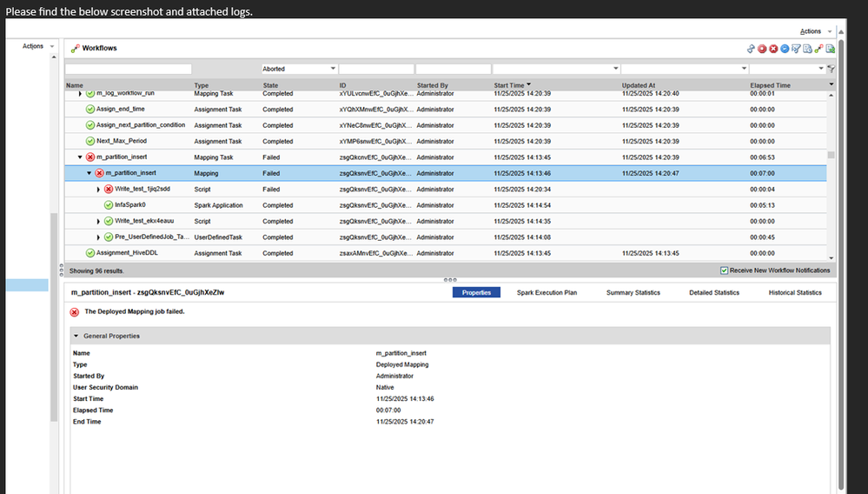The width and height of the screenshot is (868, 494).
Task: Collapse the m_partition_insert Mapping Task node
Action: (x=80, y=157)
